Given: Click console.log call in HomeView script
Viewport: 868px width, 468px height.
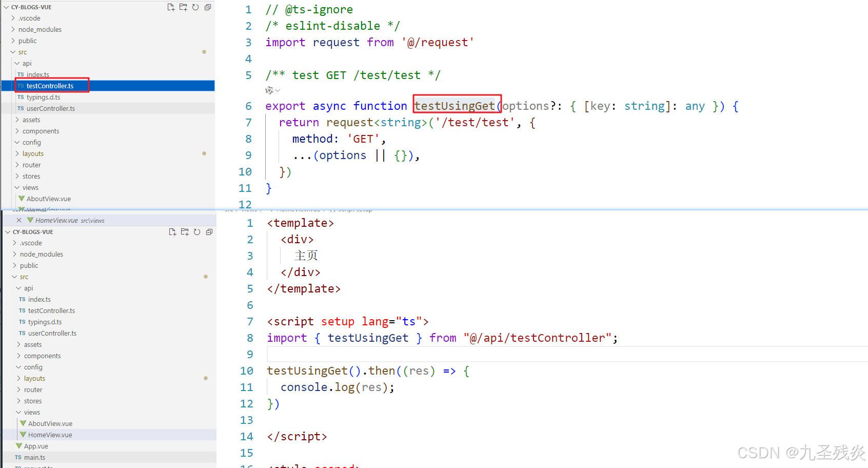Looking at the screenshot, I should (x=337, y=387).
